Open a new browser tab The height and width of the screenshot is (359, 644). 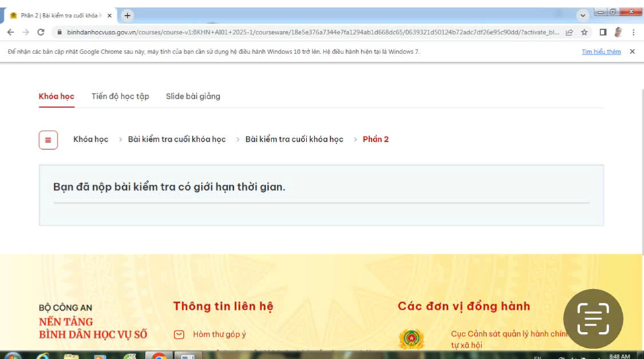(x=127, y=15)
